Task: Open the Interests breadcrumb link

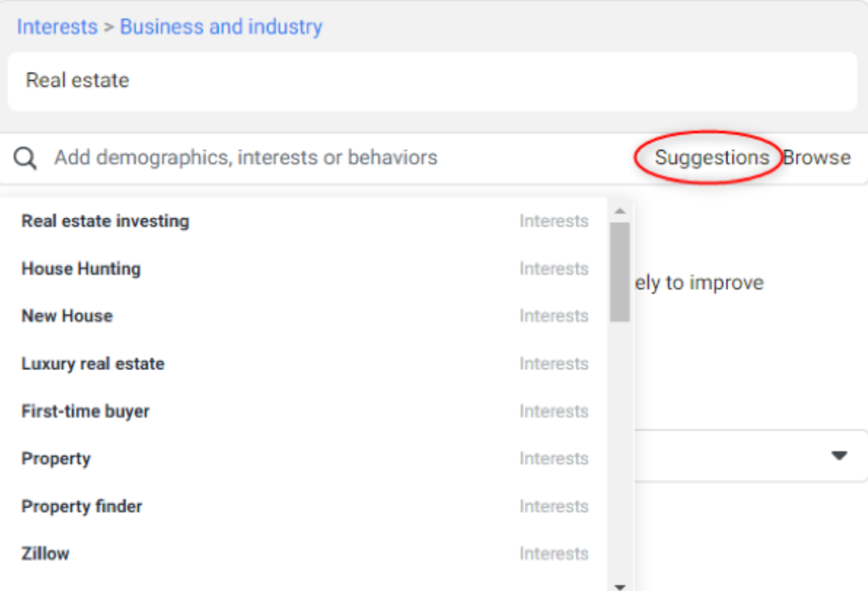Action: [x=57, y=27]
